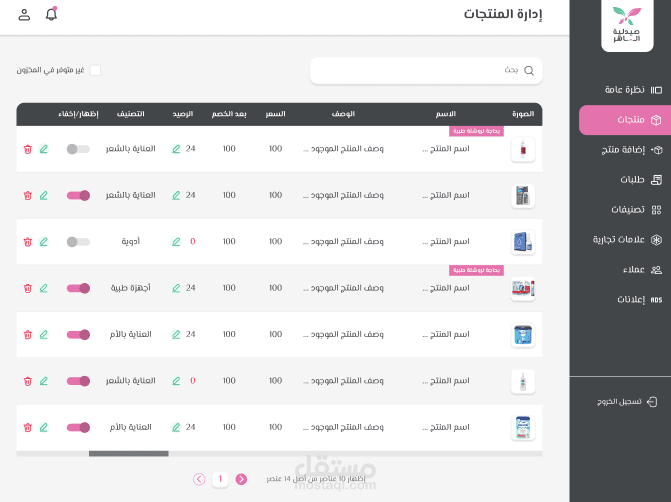Image resolution: width=671 pixels, height=502 pixels.
Task: Delete the last table row product
Action: (28, 427)
